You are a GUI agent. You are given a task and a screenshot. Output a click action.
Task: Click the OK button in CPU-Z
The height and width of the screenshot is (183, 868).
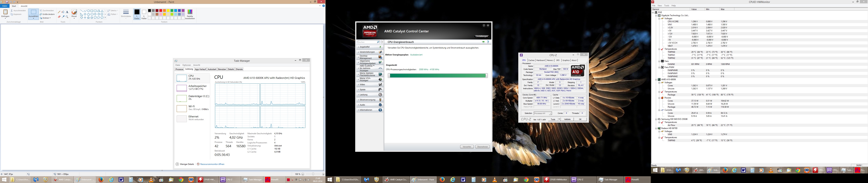click(580, 119)
